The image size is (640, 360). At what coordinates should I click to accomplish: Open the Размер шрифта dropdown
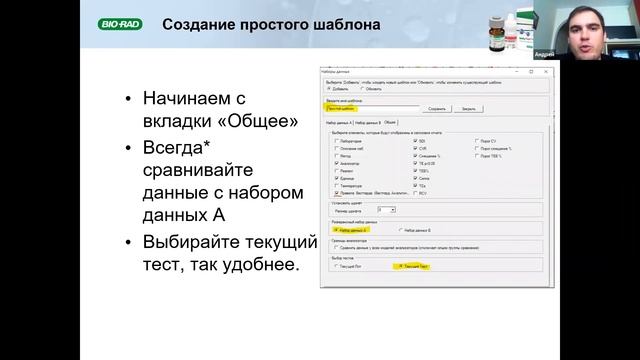(x=387, y=210)
